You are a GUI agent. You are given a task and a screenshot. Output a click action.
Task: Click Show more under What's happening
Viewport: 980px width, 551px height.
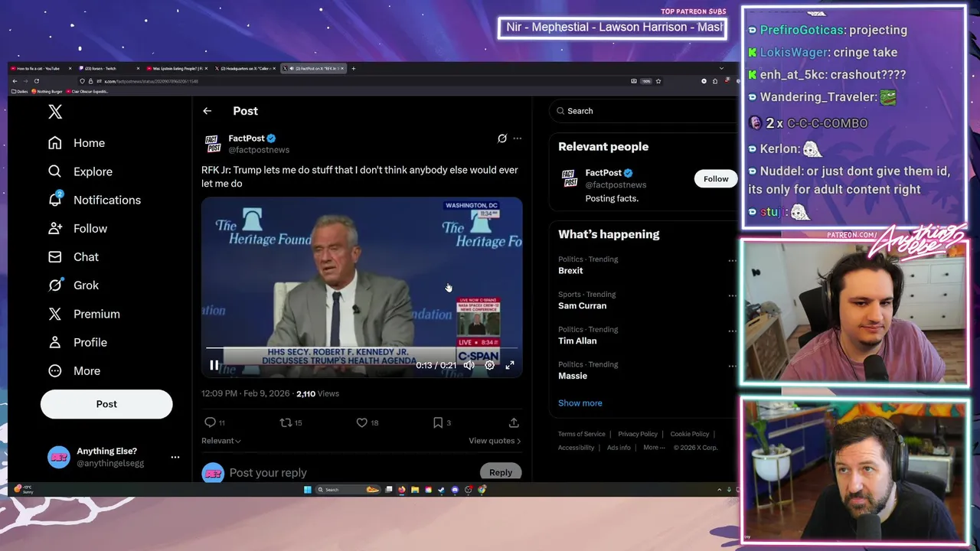(x=580, y=403)
